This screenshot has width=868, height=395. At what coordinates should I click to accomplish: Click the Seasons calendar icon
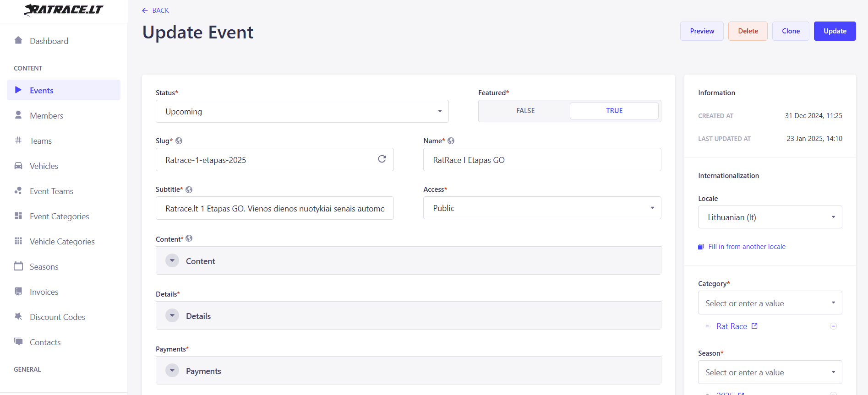point(18,266)
